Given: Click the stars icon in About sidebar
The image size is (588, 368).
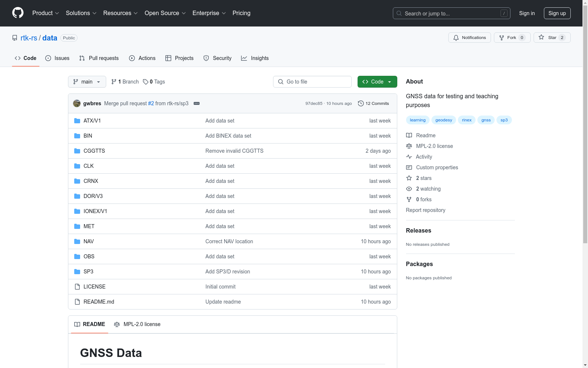Looking at the screenshot, I should tap(409, 178).
